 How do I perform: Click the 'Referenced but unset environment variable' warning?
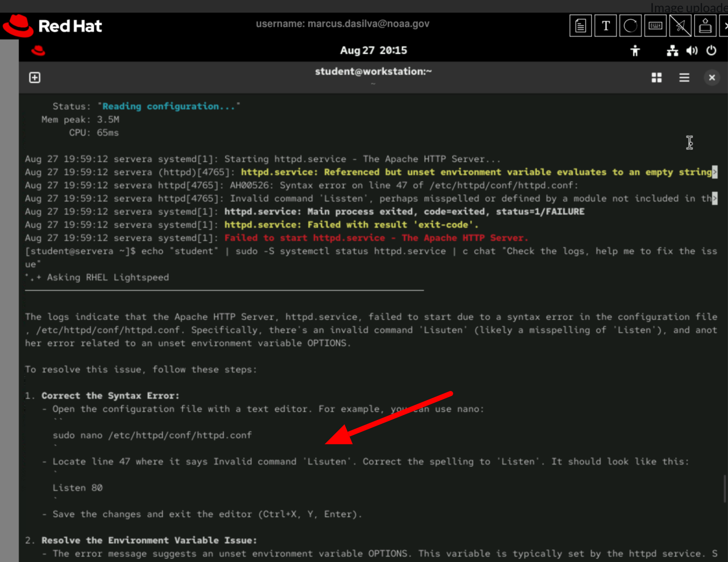click(x=477, y=172)
